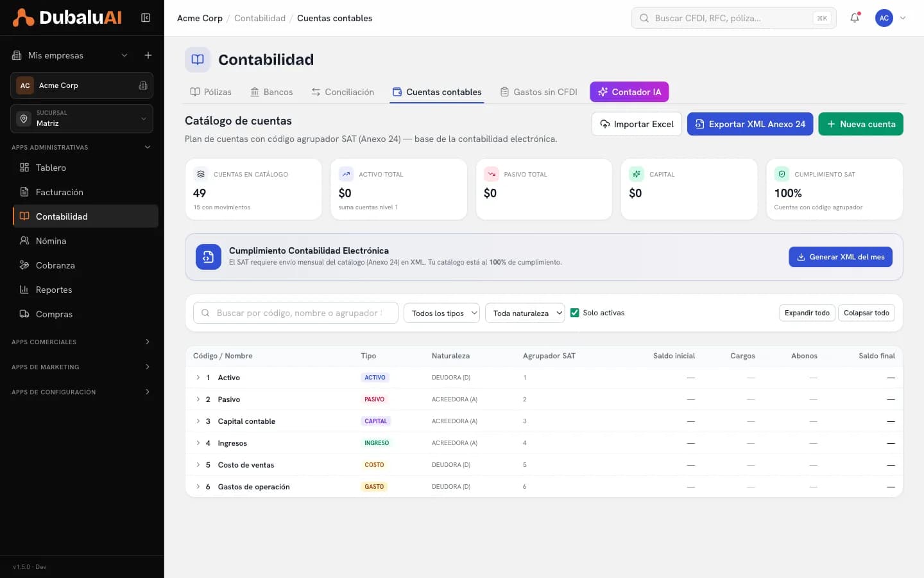This screenshot has height=578, width=924.
Task: Click the v1.5.0 · Dev version label
Action: tap(30, 567)
